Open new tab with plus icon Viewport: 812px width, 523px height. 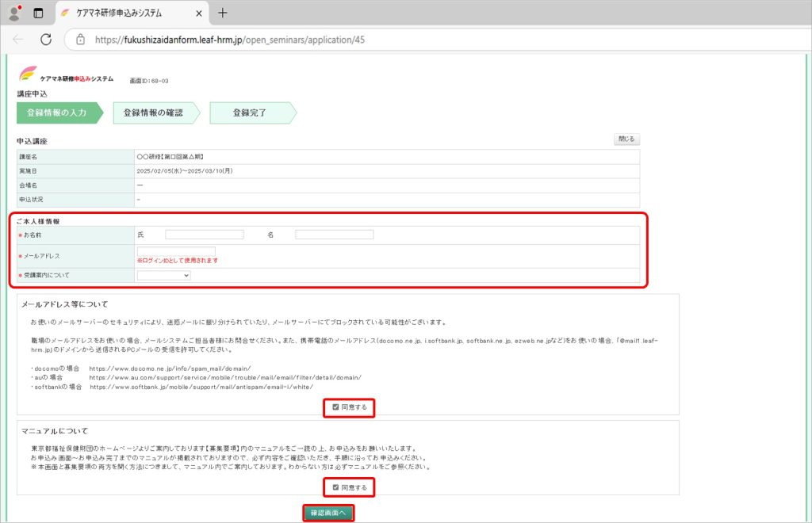(x=223, y=13)
